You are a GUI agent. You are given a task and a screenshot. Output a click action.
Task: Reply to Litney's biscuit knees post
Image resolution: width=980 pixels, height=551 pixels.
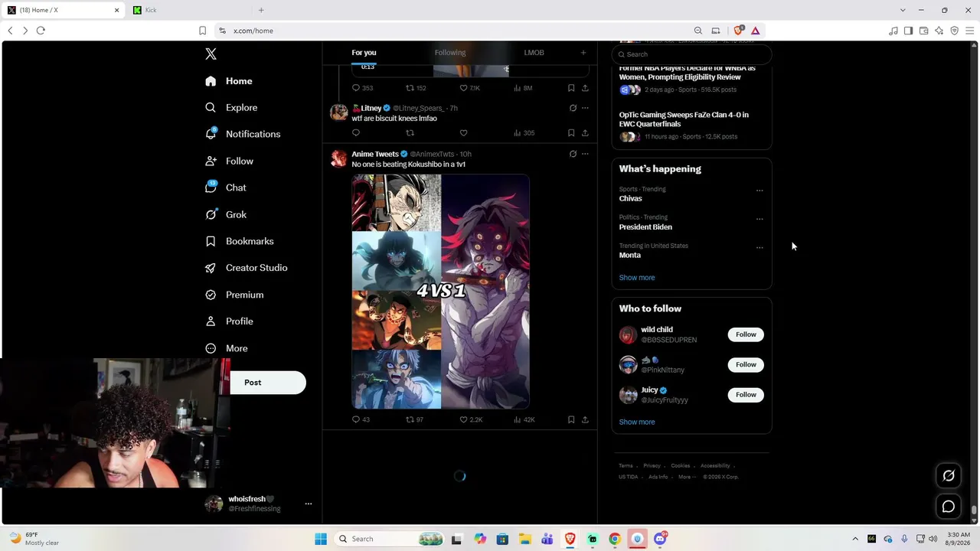tap(356, 133)
